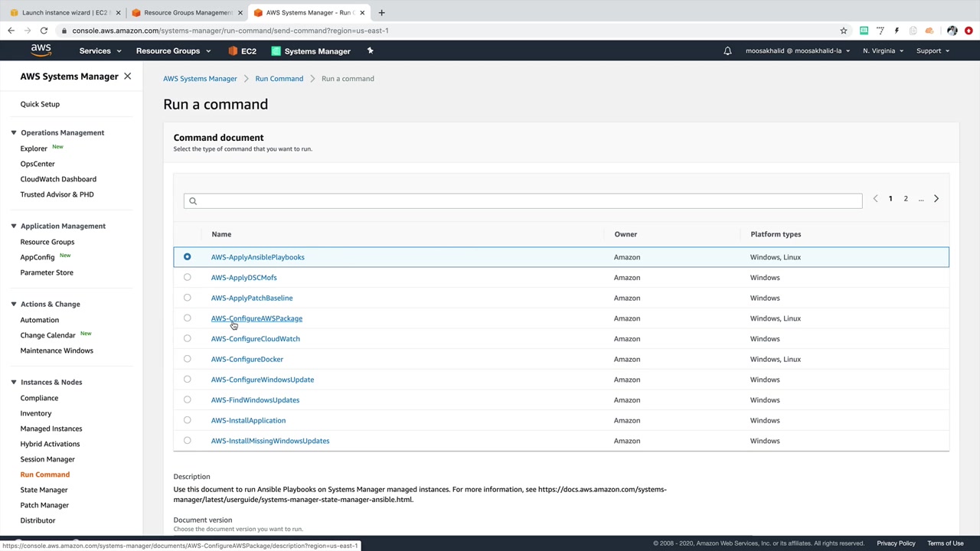Reload the browser page
Image resolution: width=980 pixels, height=551 pixels.
(44, 31)
